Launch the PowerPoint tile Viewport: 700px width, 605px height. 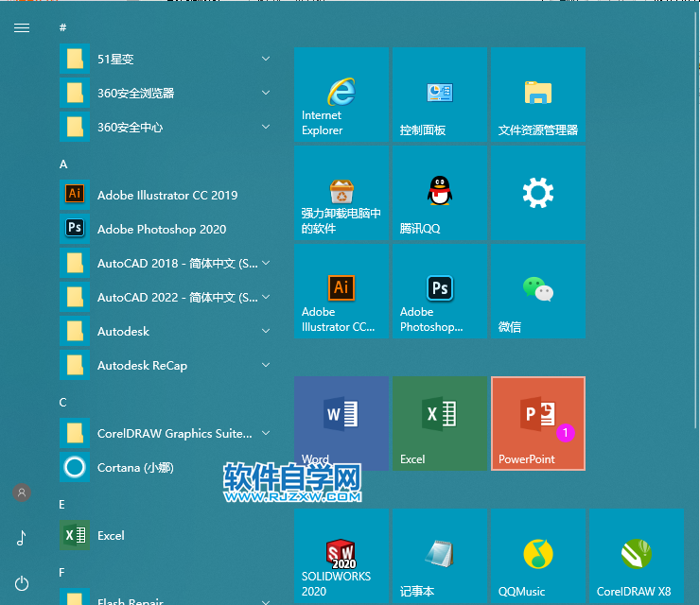537,423
